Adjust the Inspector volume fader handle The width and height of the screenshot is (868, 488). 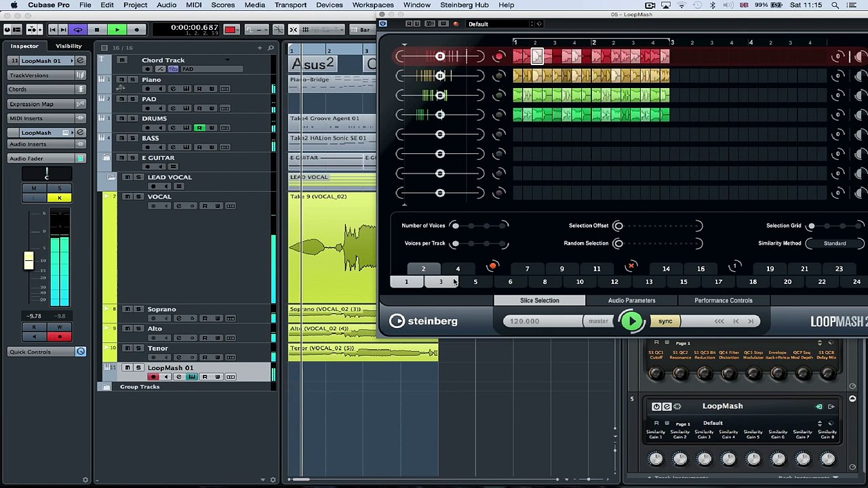click(28, 260)
